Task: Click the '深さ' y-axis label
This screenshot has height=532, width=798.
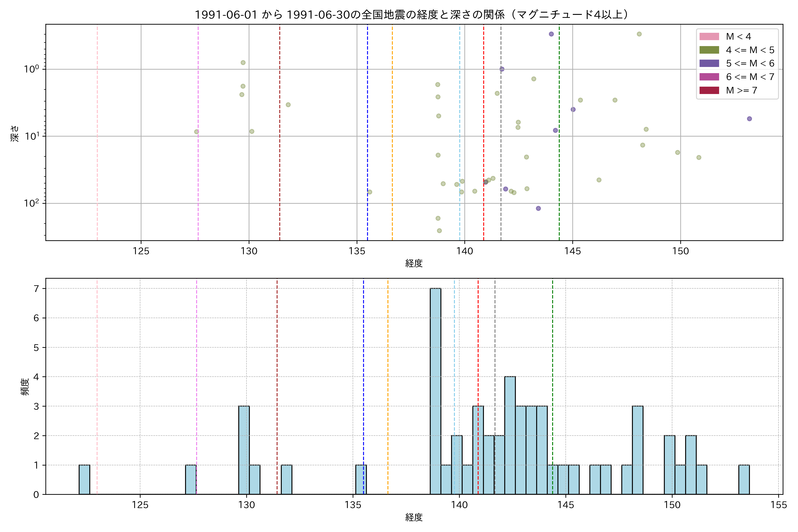Action: click(x=15, y=133)
